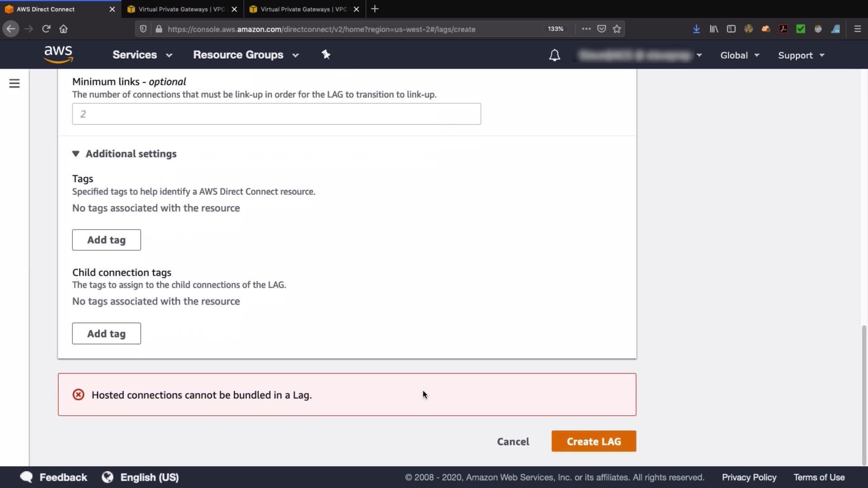
Task: Open the AWS notifications bell
Action: [x=554, y=55]
